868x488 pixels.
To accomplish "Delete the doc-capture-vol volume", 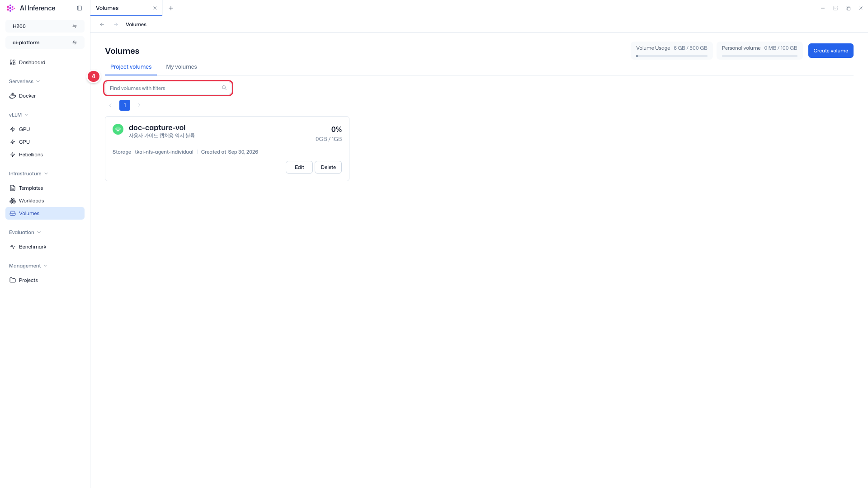I will [328, 167].
